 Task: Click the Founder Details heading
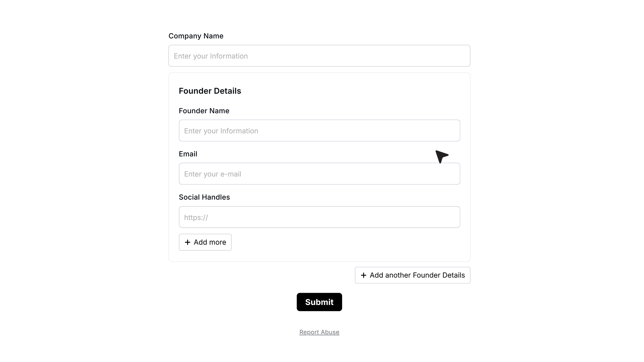tap(210, 91)
